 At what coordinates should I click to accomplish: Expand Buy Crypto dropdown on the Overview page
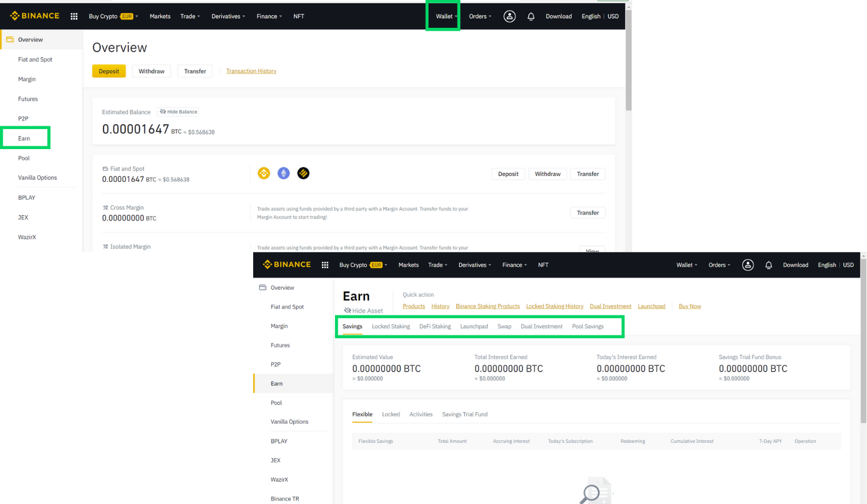(114, 17)
